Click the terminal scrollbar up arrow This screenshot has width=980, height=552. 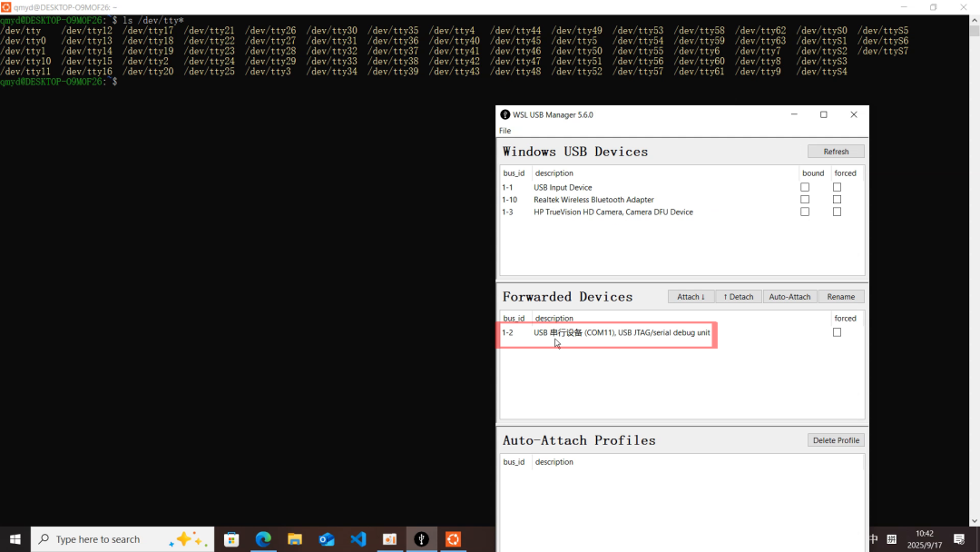975,20
